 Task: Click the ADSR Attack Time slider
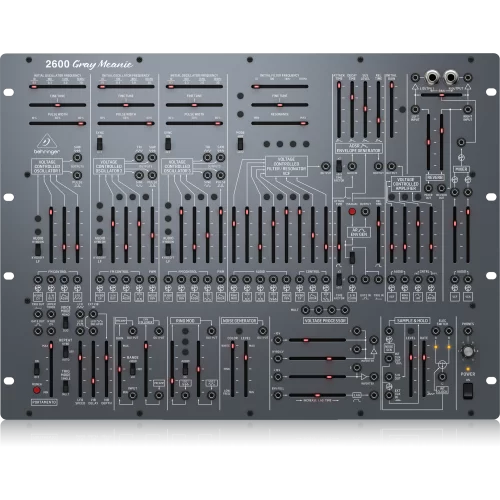pyautogui.click(x=339, y=109)
